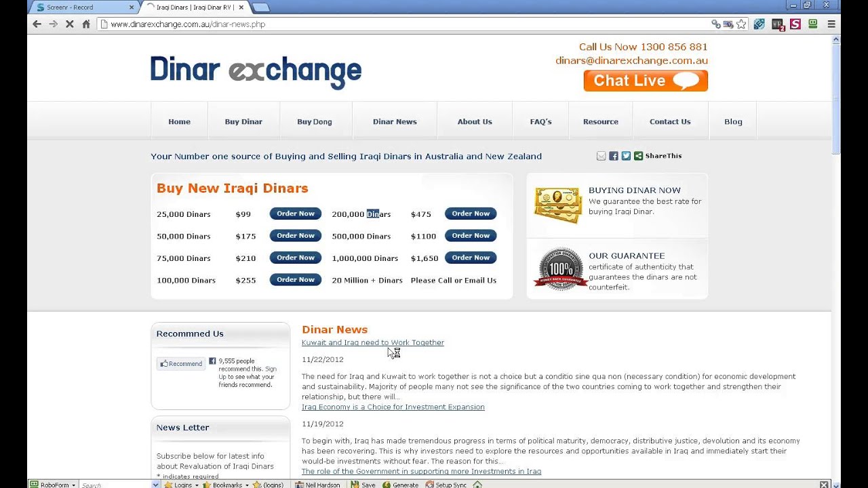The width and height of the screenshot is (868, 488).
Task: Go back with the browser back arrow
Action: (37, 24)
